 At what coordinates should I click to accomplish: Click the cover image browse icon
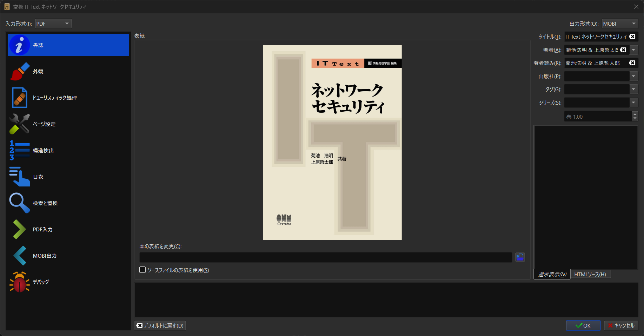pos(520,257)
